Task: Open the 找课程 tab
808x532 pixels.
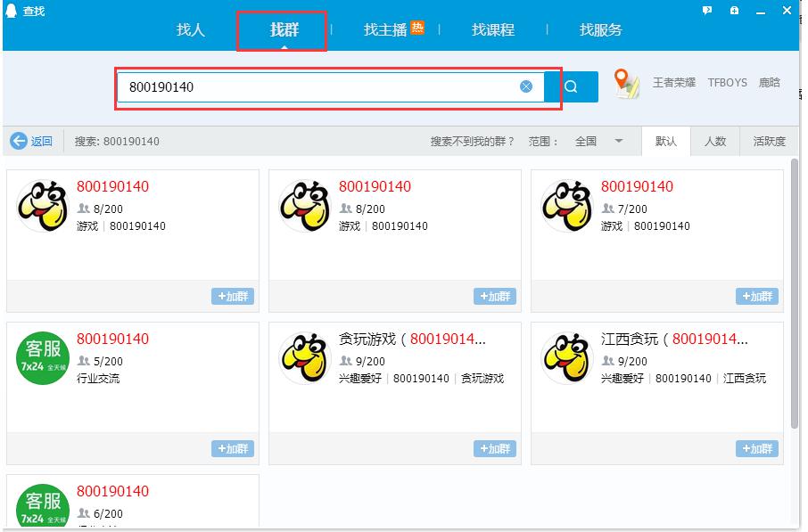Action: click(x=493, y=29)
